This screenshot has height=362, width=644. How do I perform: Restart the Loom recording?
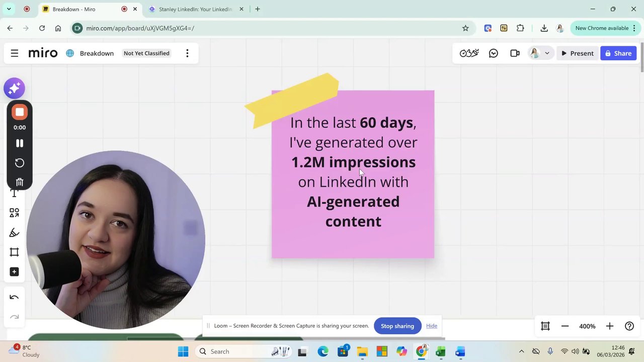[20, 163]
